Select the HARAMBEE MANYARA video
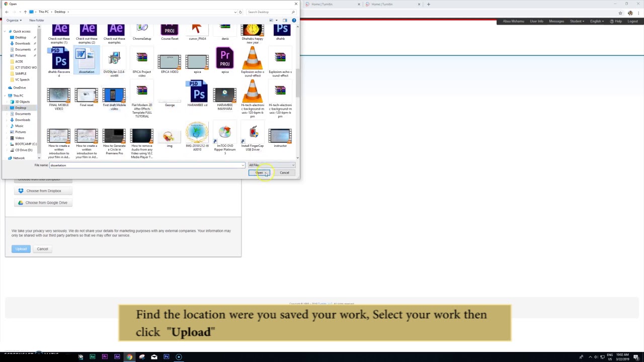Image resolution: width=644 pixels, height=362 pixels. click(x=225, y=99)
